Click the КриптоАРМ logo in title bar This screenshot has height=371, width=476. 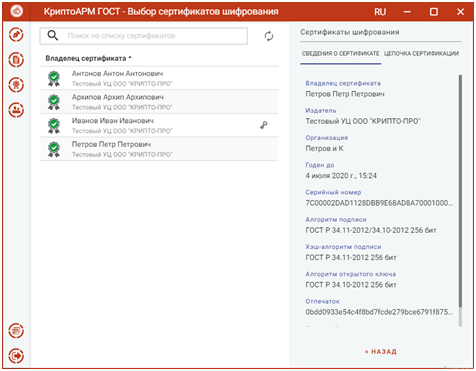[x=17, y=11]
